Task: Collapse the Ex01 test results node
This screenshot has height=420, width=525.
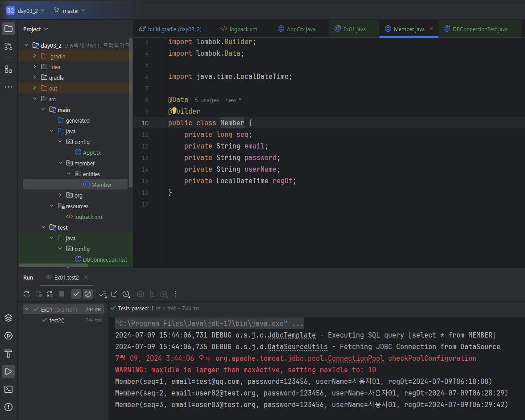Action: (x=28, y=309)
